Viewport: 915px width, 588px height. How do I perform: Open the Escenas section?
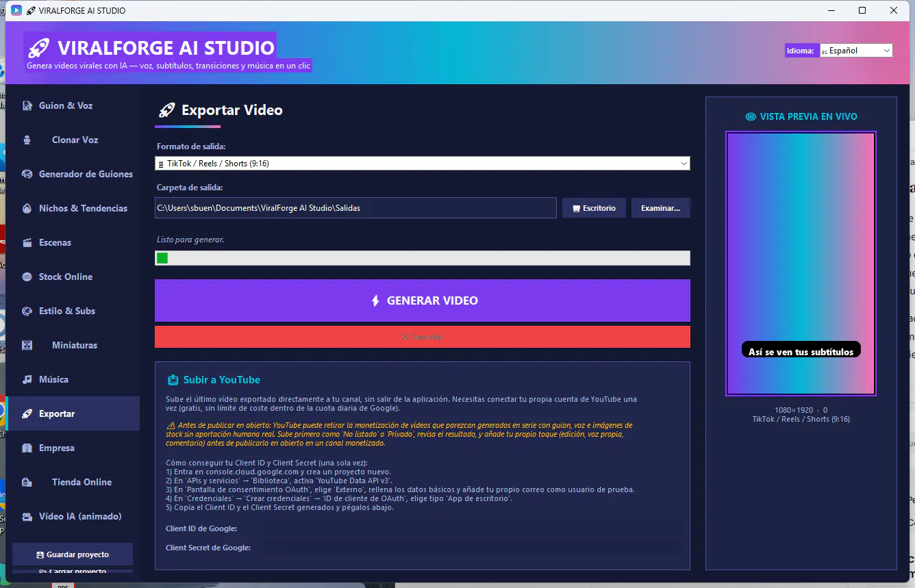73,242
